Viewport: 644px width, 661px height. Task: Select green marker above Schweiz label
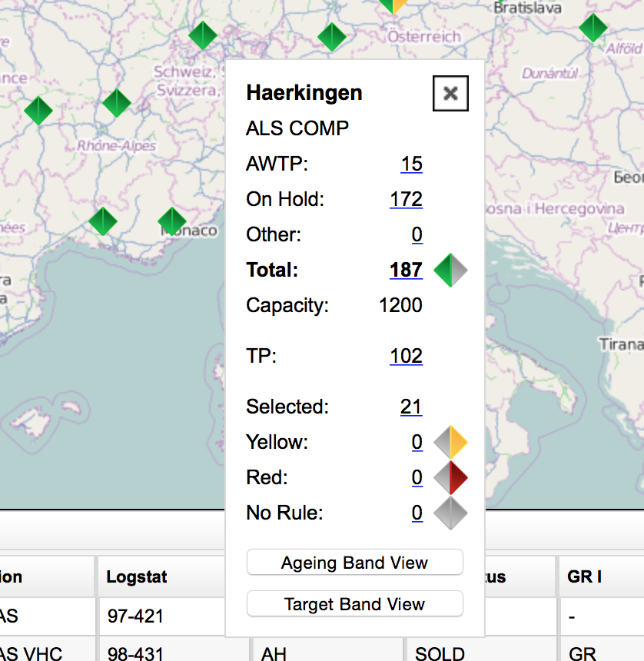coord(203,35)
